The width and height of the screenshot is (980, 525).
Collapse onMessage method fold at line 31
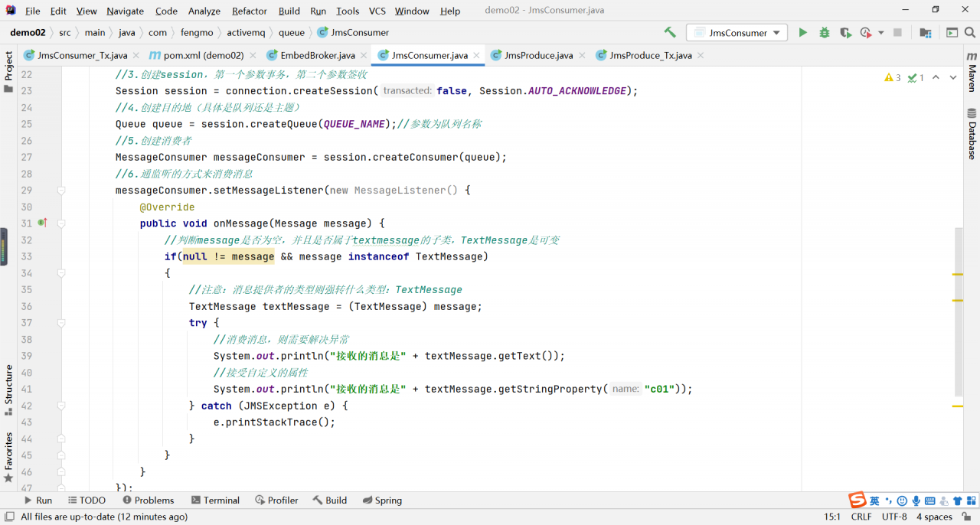(x=61, y=223)
